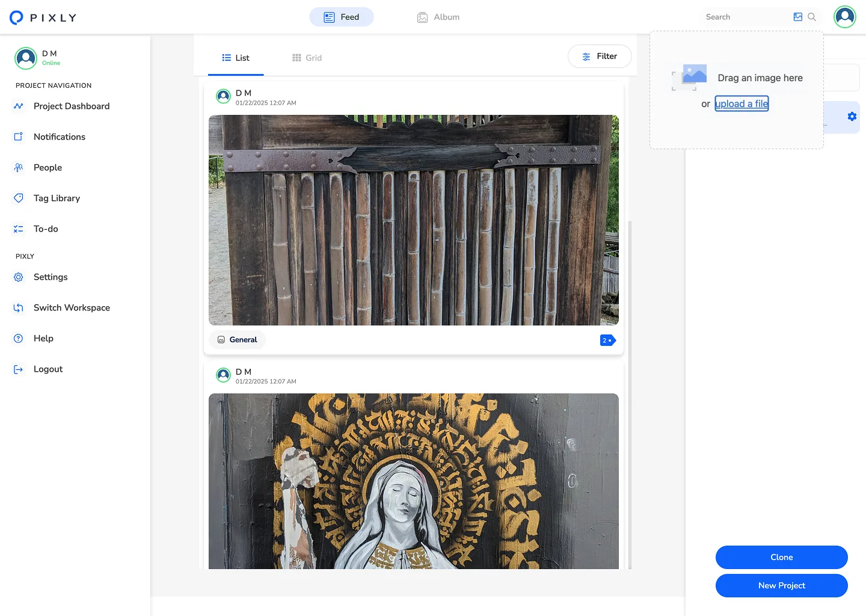Image resolution: width=866 pixels, height=616 pixels.
Task: Open the bamboo gate photo
Action: [414, 220]
